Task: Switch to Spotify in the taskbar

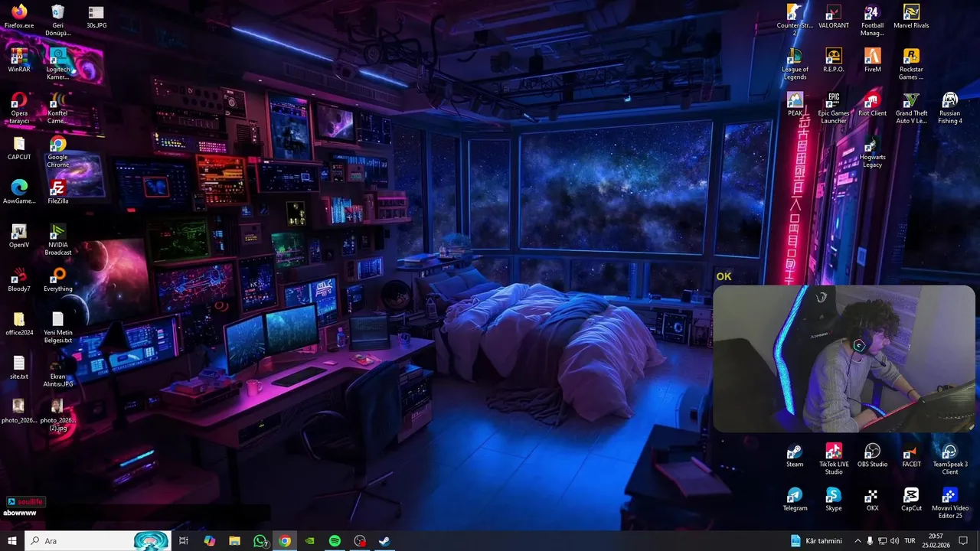Action: point(335,541)
